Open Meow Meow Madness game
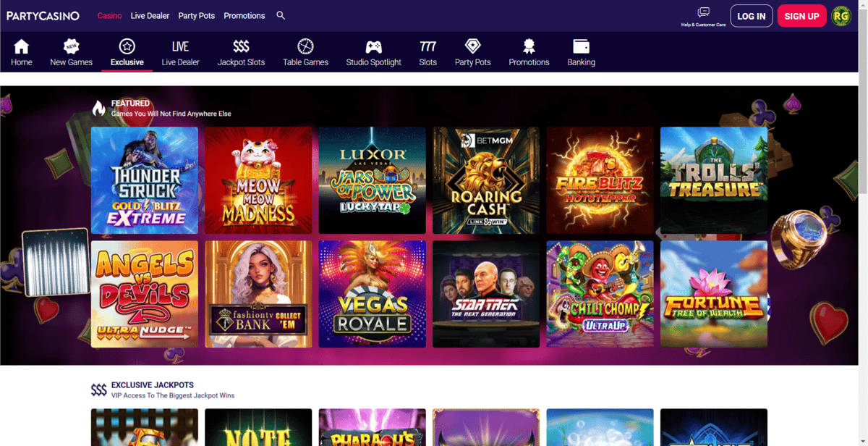868x446 pixels. 258,180
